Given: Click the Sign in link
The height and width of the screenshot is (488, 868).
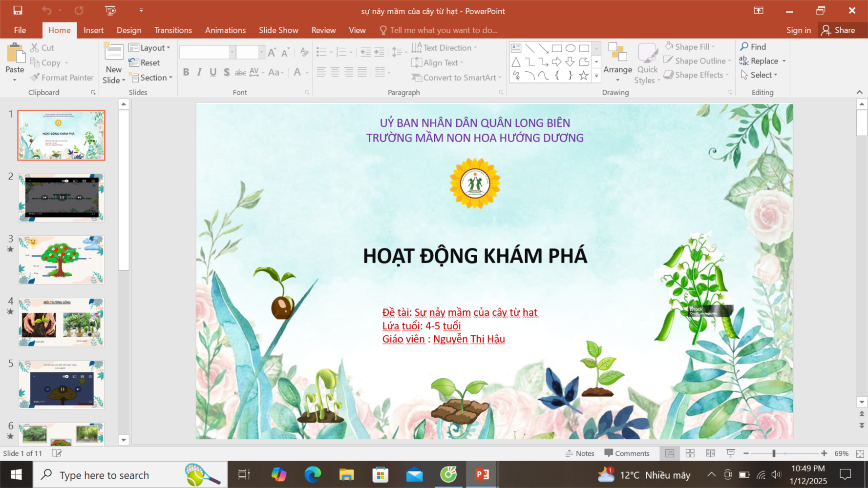Looking at the screenshot, I should coord(798,30).
